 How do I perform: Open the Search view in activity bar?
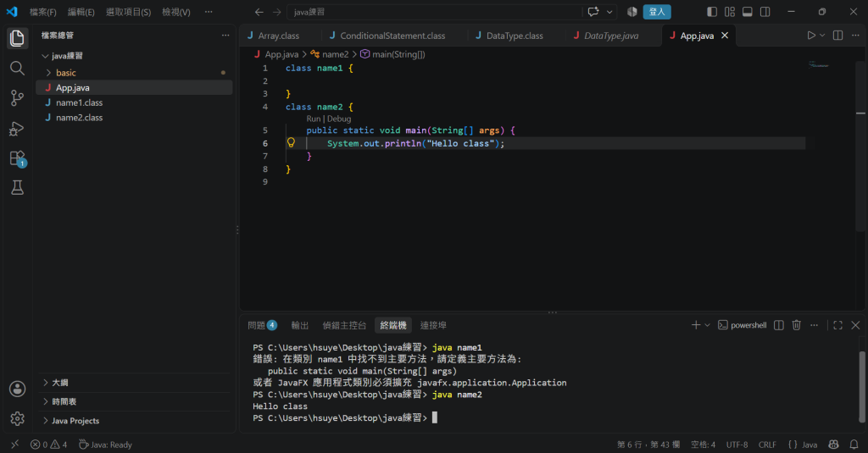[17, 68]
